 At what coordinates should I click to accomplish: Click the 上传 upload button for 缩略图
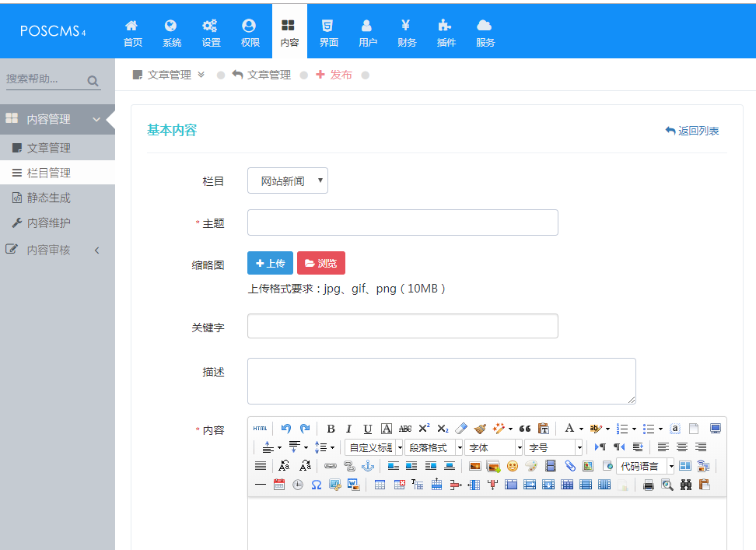(270, 263)
